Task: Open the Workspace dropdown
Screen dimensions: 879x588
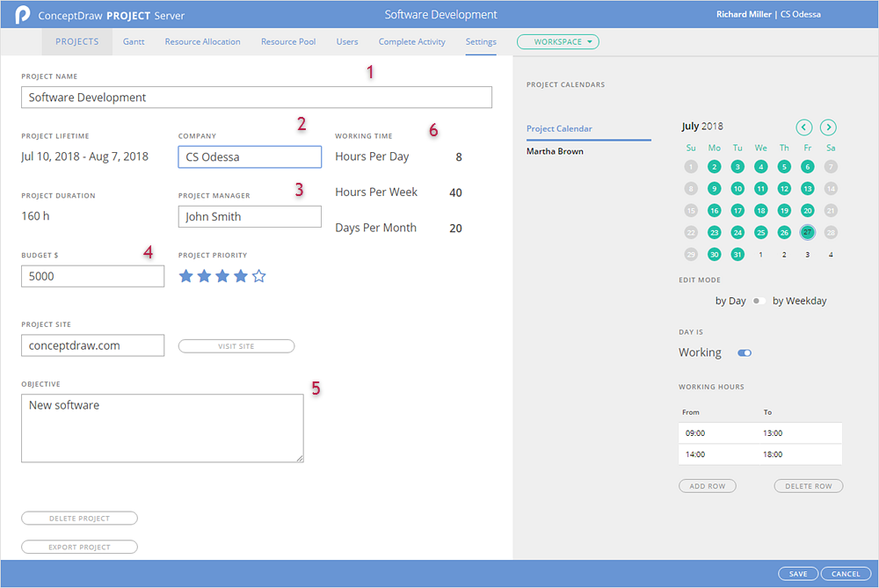Action: click(x=558, y=41)
